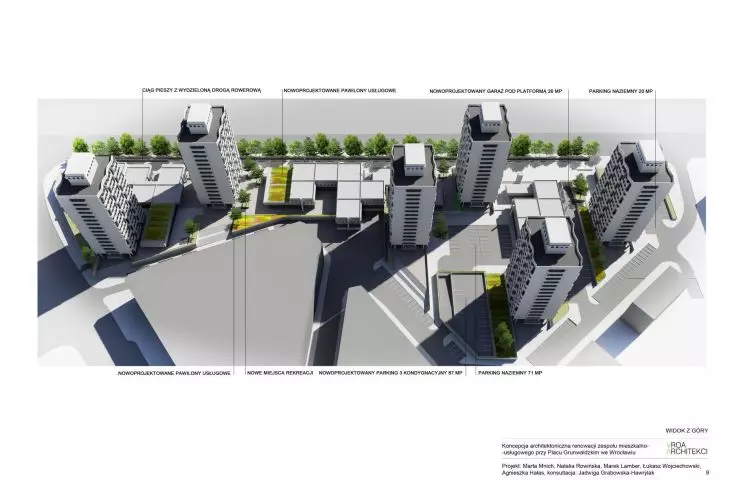The image size is (730, 480).
Task: Click bottom label 'NOWOPROJEKTOWANE PAWILONY USŁUGOWE'
Action: click(x=174, y=373)
